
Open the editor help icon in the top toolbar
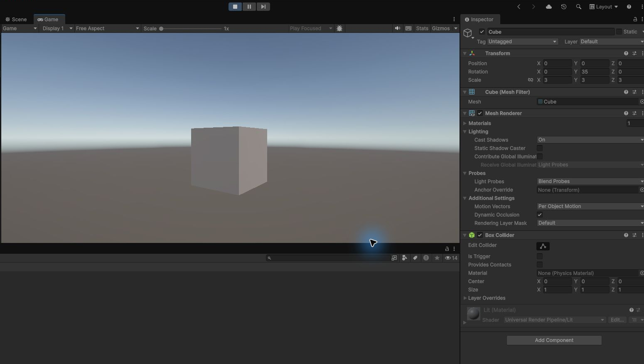(629, 7)
